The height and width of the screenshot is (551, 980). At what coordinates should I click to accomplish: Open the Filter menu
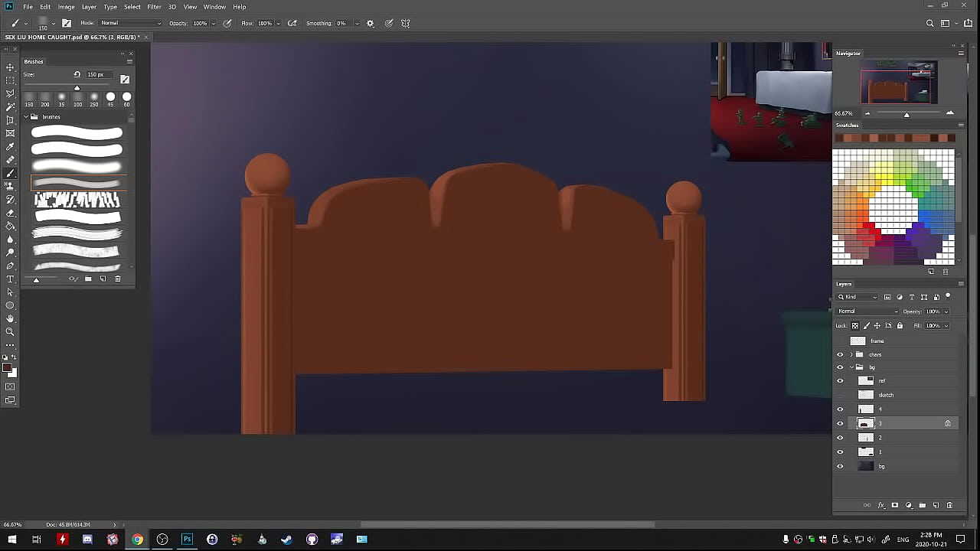coord(154,7)
